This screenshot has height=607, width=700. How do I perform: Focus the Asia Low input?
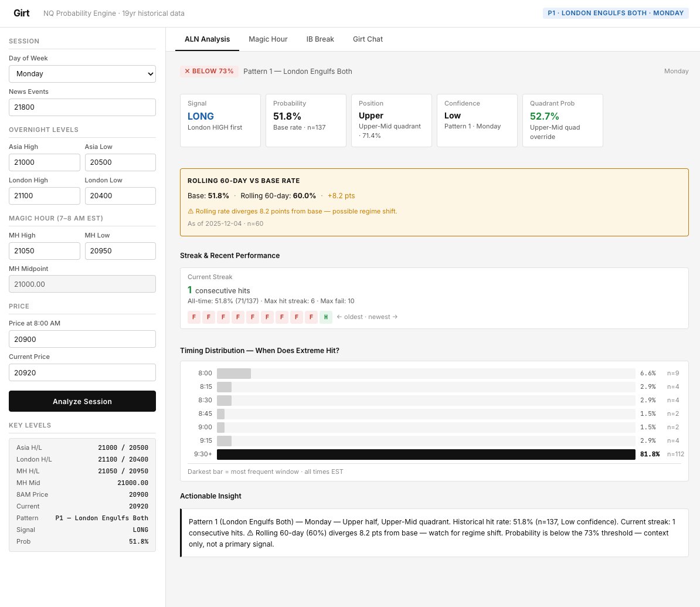(x=120, y=162)
